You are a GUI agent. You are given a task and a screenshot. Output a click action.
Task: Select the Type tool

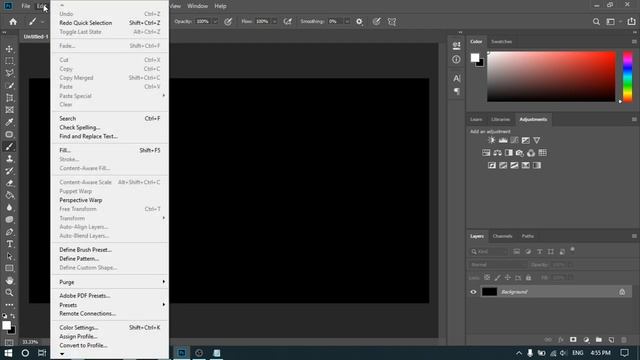click(x=9, y=244)
